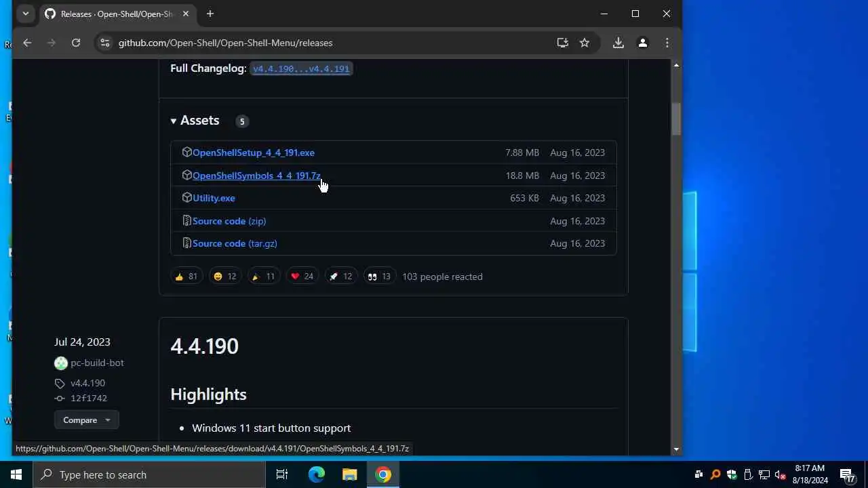This screenshot has width=868, height=488.
Task: Open commit 12f1742
Action: coord(88,399)
